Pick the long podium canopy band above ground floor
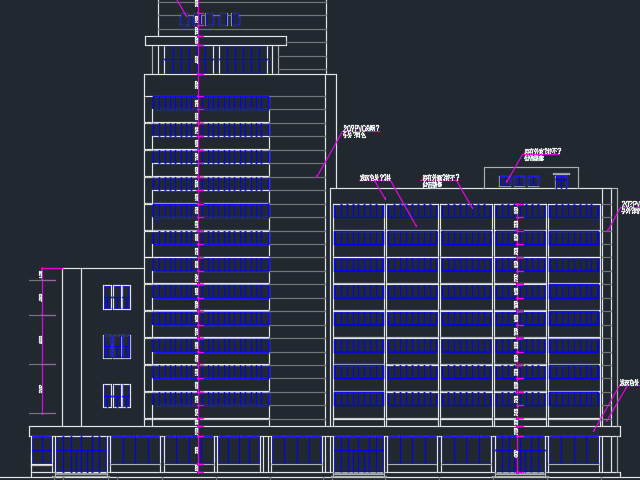Image resolution: width=640 pixels, height=480 pixels. [x=325, y=431]
